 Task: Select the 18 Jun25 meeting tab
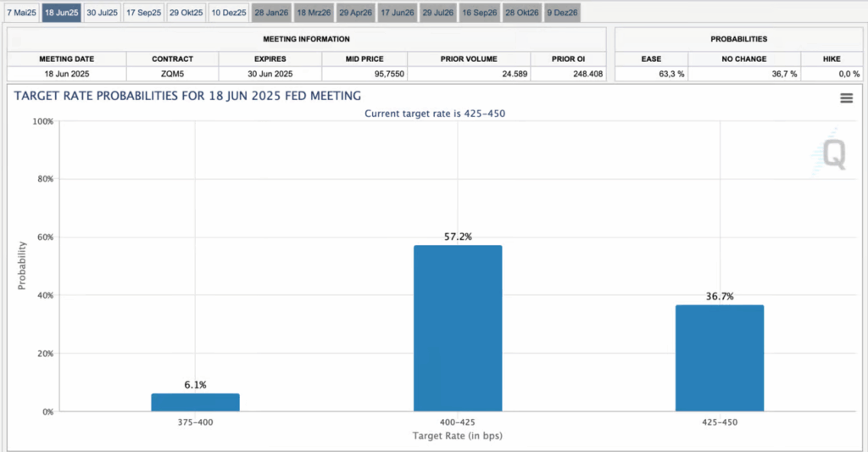point(62,13)
